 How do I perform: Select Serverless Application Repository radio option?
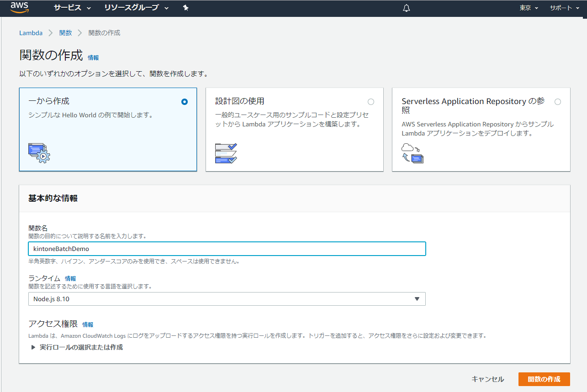point(558,102)
